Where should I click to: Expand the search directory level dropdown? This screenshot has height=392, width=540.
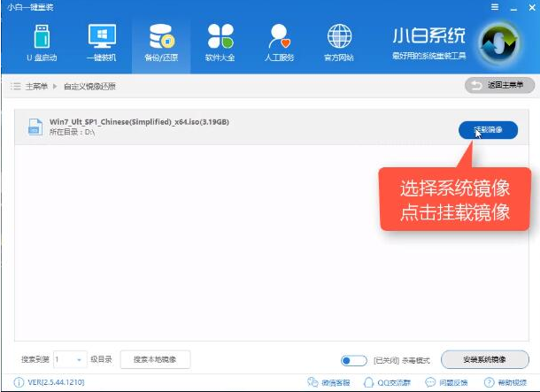tap(80, 359)
